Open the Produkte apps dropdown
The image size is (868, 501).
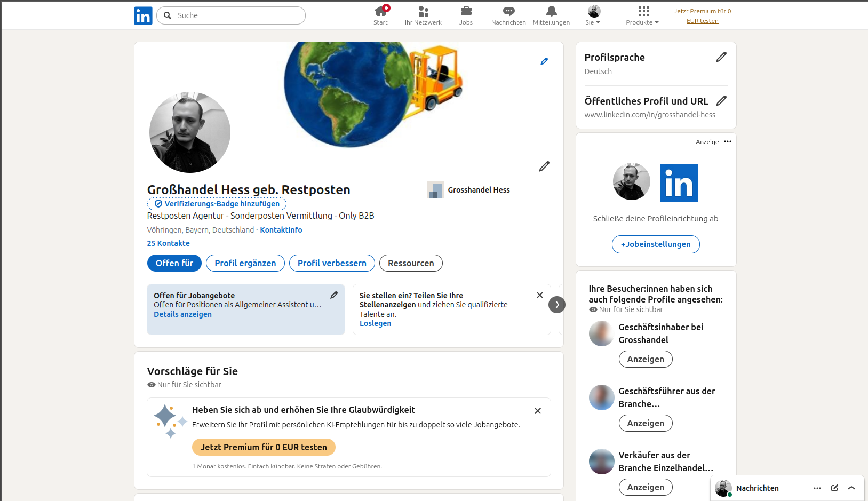(x=643, y=15)
